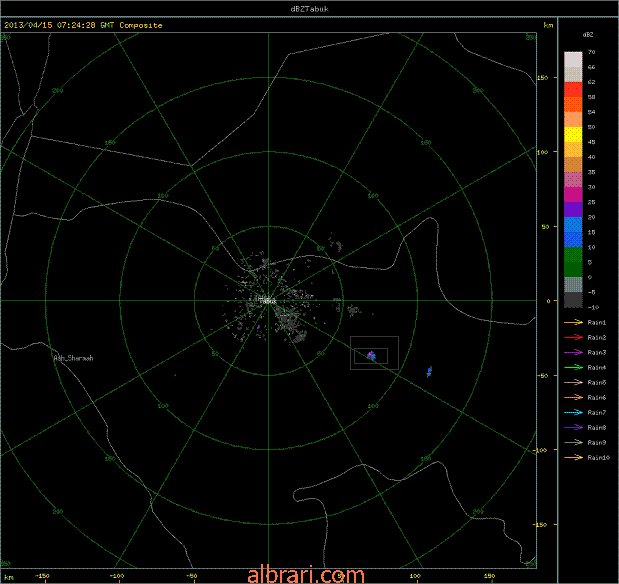Pick the light gray 66-70 dBZ swatch
The height and width of the screenshot is (584, 619).
[573, 59]
